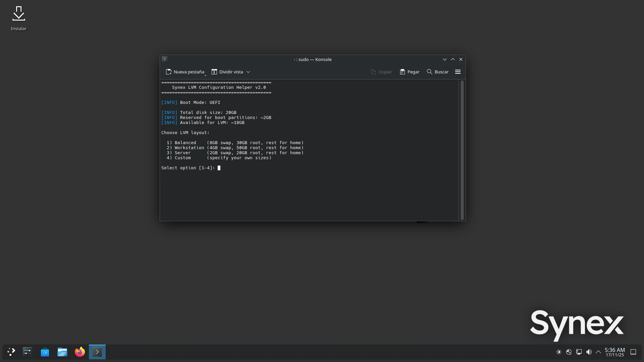
Task: Open the Instalar desktop icon
Action: pos(19,18)
